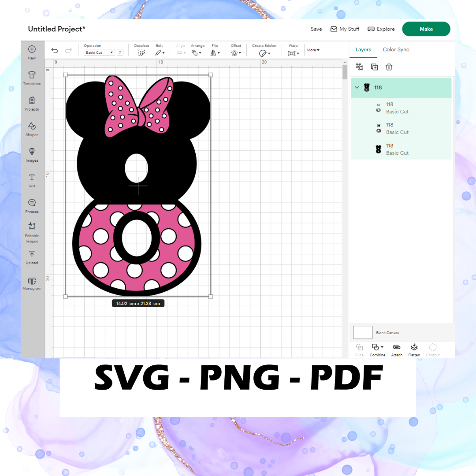Image resolution: width=476 pixels, height=476 pixels.
Task: Open Explore
Action: pyautogui.click(x=381, y=29)
